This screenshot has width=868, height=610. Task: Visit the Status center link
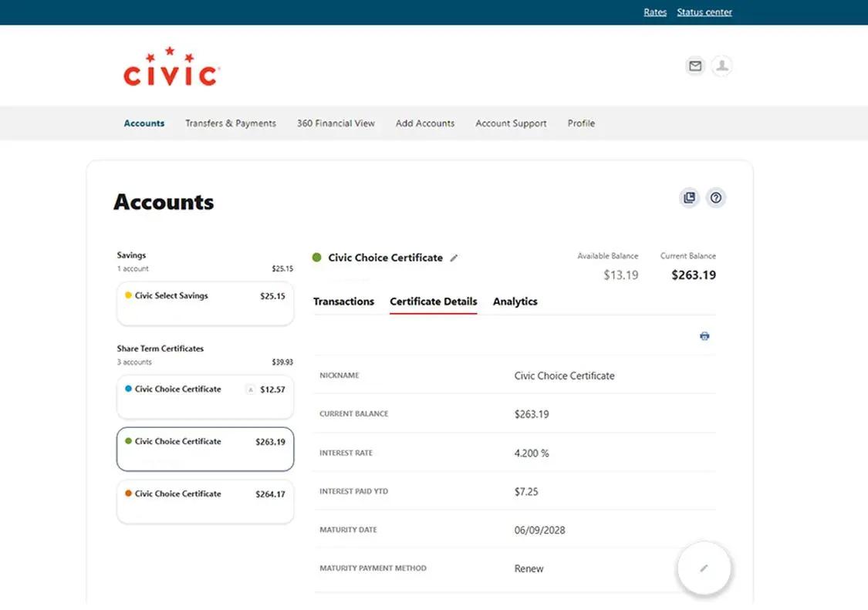(x=704, y=12)
